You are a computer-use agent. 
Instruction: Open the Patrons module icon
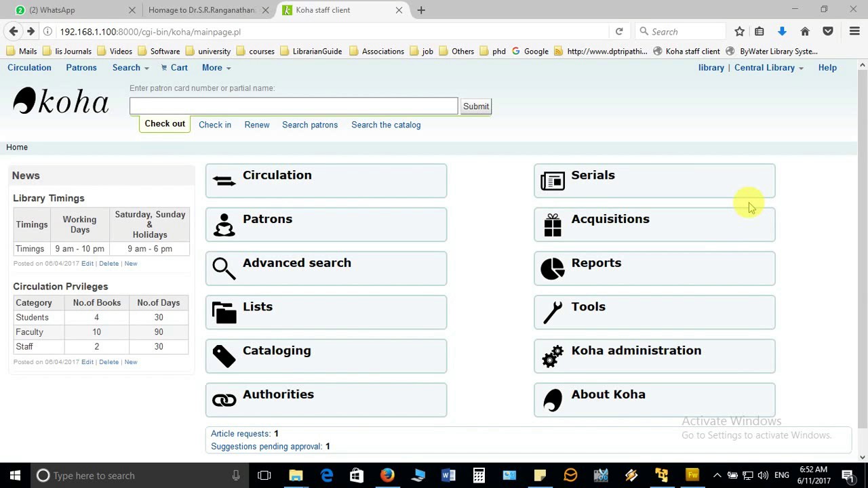click(224, 224)
